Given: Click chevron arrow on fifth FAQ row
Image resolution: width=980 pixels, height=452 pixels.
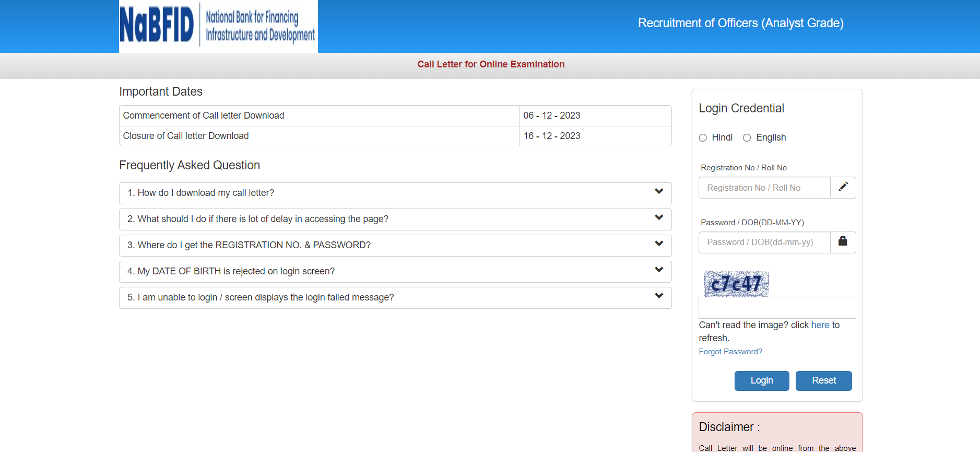Looking at the screenshot, I should click(x=659, y=296).
